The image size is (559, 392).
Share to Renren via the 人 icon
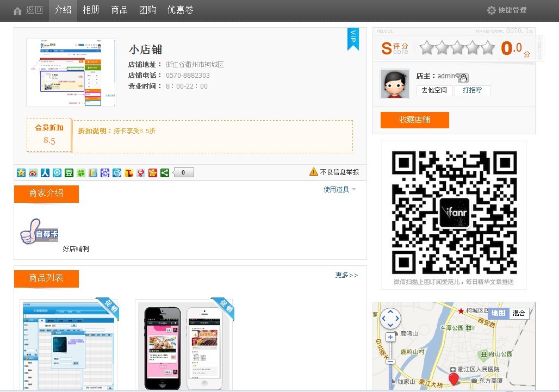pos(45,173)
